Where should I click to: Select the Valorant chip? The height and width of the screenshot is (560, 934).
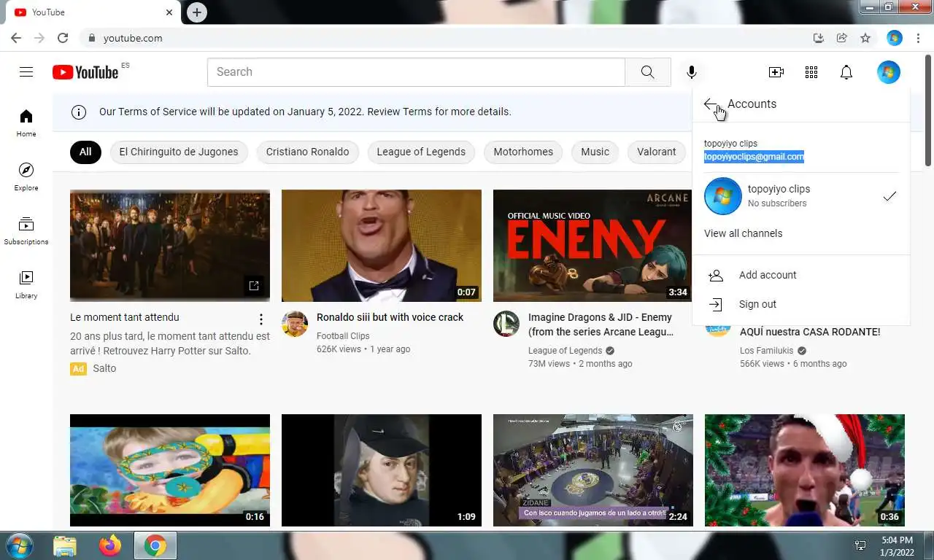[657, 152]
